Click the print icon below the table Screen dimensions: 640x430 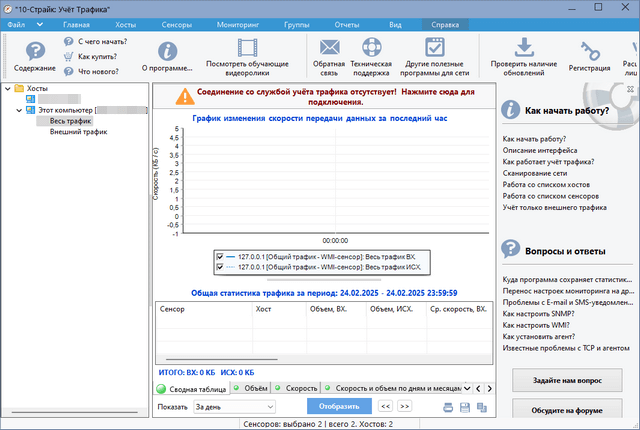click(x=448, y=407)
